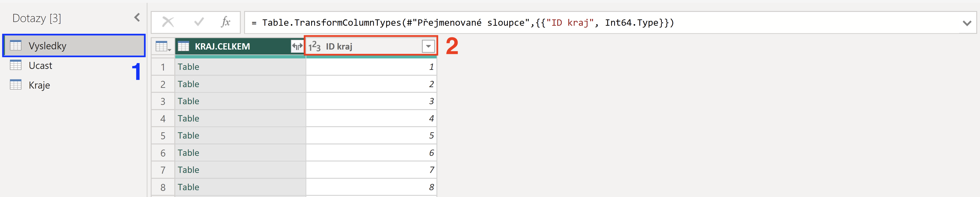Image resolution: width=980 pixels, height=197 pixels.
Task: Click the Ucast query table icon
Action: [16, 65]
